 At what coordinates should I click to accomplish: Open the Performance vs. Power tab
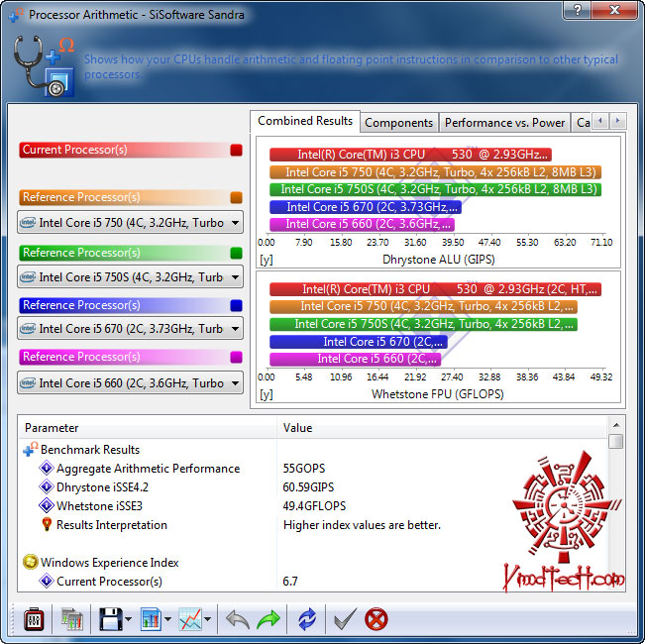coord(504,123)
